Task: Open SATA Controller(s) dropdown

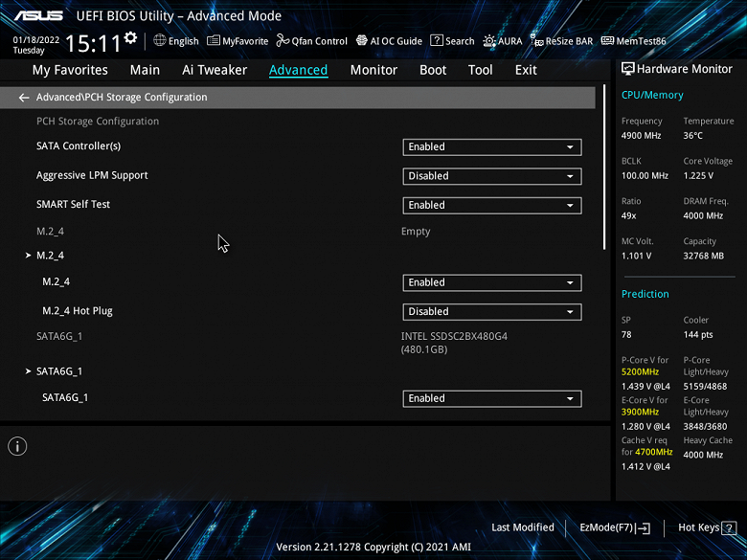Action: click(492, 147)
